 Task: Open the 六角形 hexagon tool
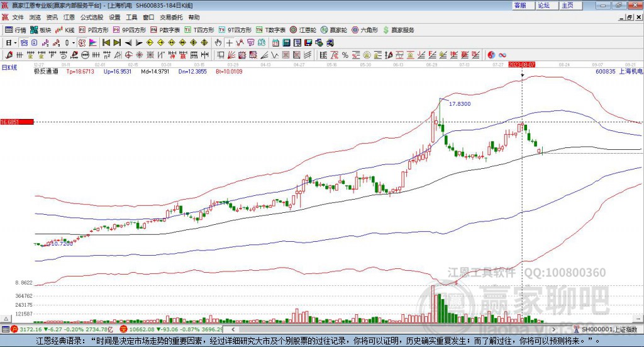tap(365, 30)
